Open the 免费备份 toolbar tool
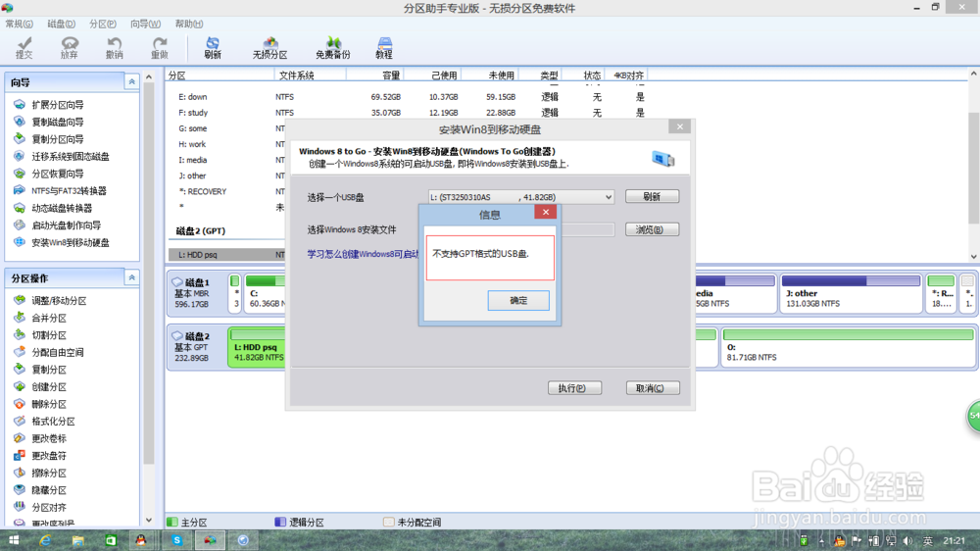 tap(333, 47)
